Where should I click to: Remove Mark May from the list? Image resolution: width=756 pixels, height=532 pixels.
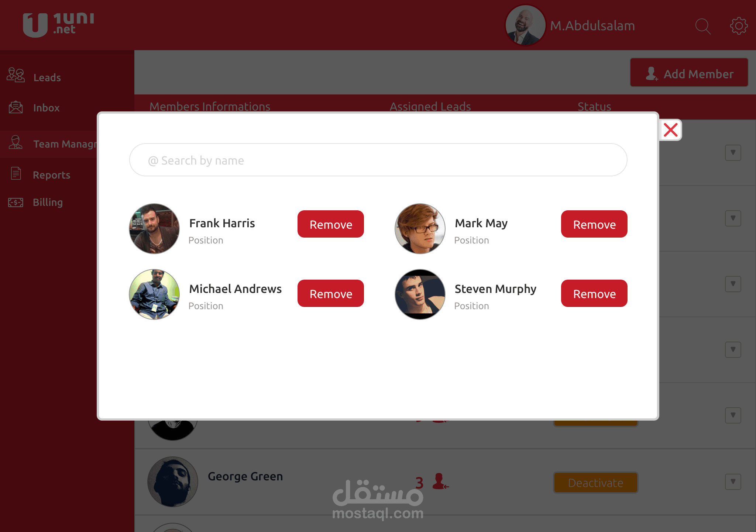tap(594, 224)
